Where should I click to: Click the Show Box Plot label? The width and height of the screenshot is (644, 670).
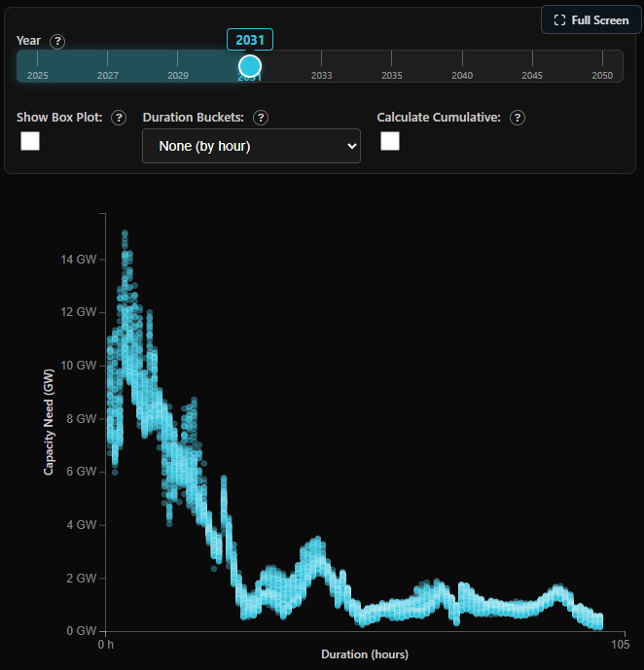pos(59,117)
